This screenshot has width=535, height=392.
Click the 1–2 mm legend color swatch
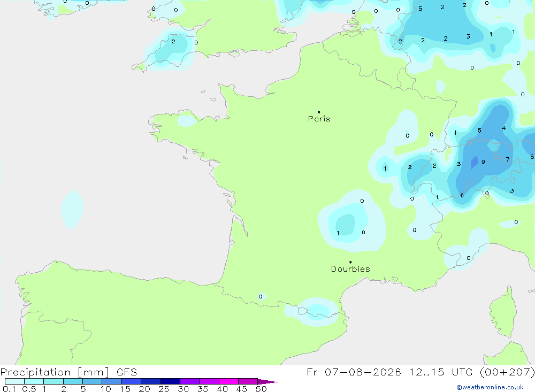(x=53, y=381)
